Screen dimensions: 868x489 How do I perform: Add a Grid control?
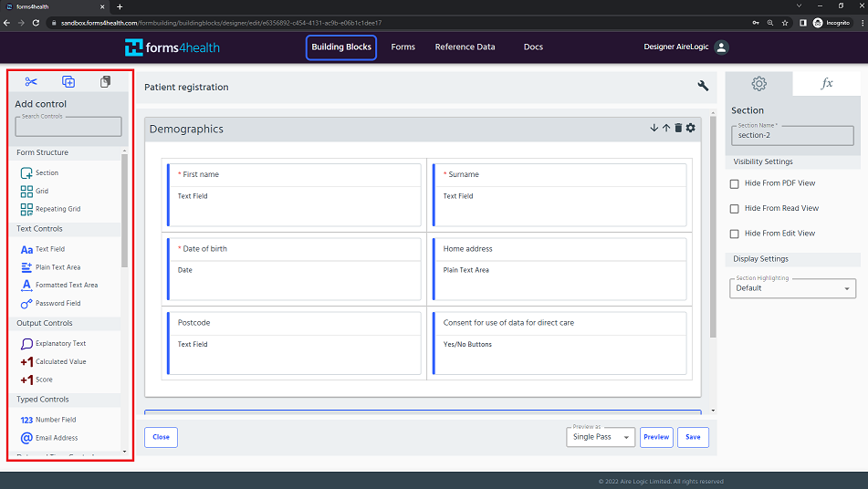pyautogui.click(x=35, y=192)
